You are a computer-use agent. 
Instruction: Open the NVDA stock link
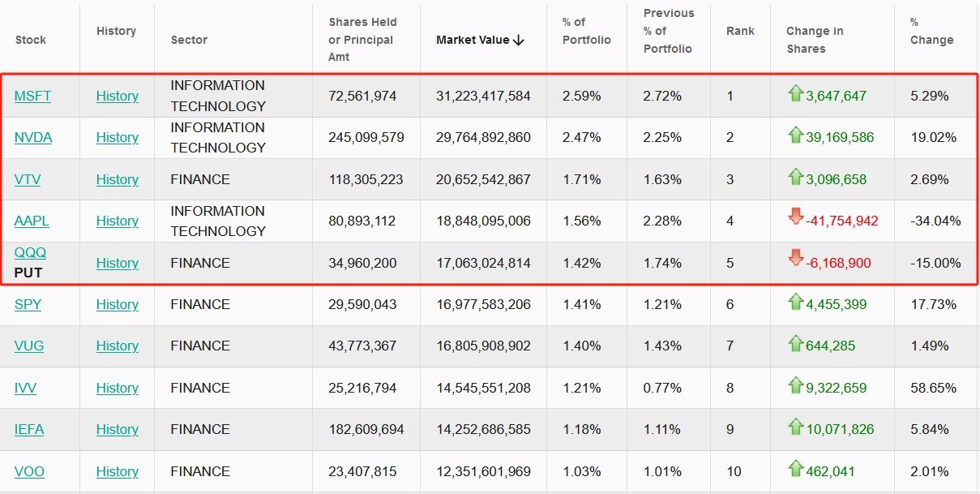click(x=33, y=137)
